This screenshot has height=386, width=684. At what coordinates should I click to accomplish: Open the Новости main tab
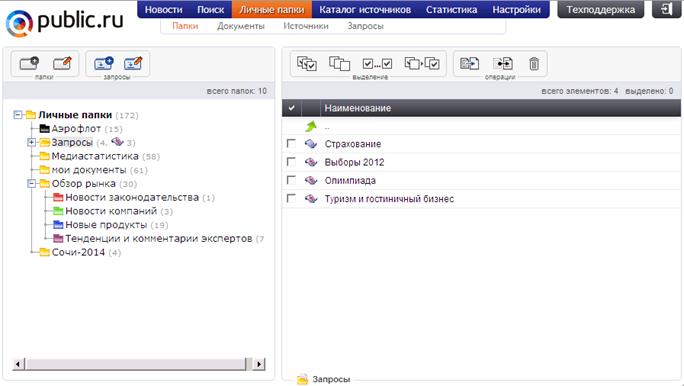[x=163, y=10]
